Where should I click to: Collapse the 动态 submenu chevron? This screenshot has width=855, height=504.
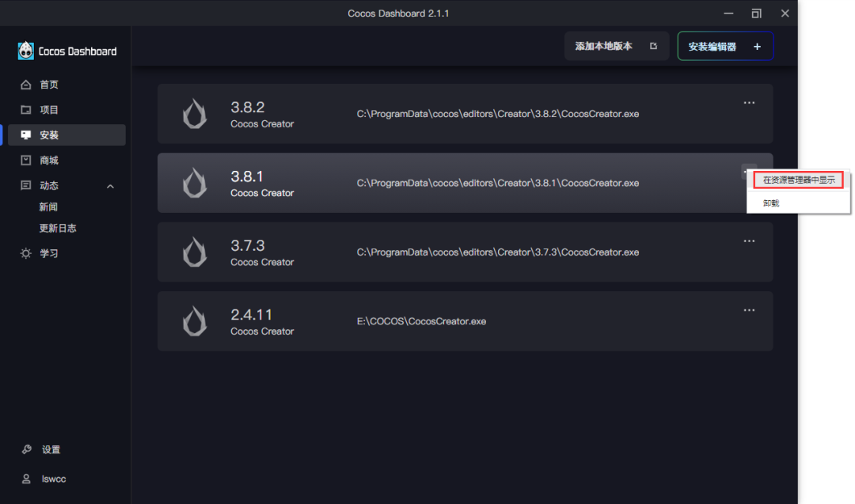[x=110, y=187]
